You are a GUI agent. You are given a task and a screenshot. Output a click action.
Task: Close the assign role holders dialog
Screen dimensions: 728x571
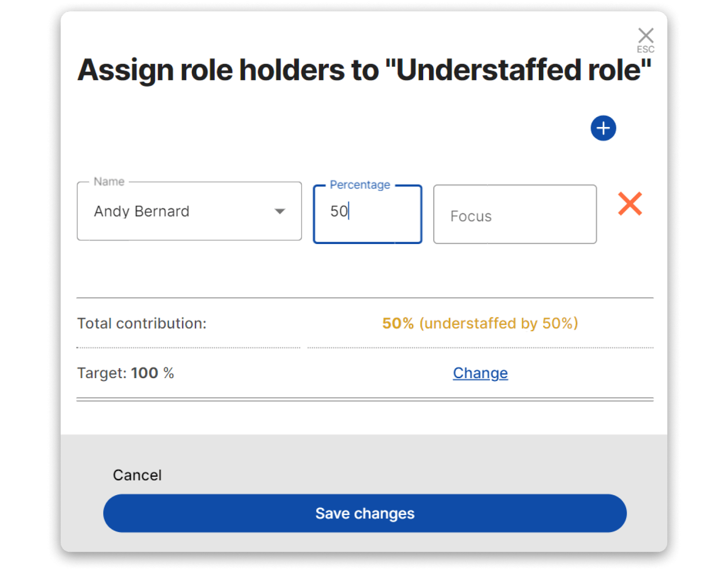click(x=646, y=36)
